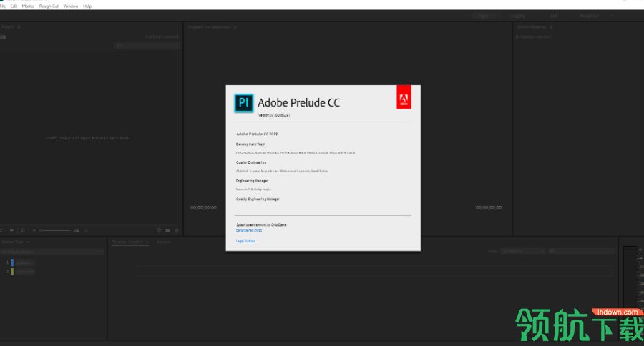The height and width of the screenshot is (346, 644).
Task: Open the Rough Cut menu
Action: (x=49, y=6)
